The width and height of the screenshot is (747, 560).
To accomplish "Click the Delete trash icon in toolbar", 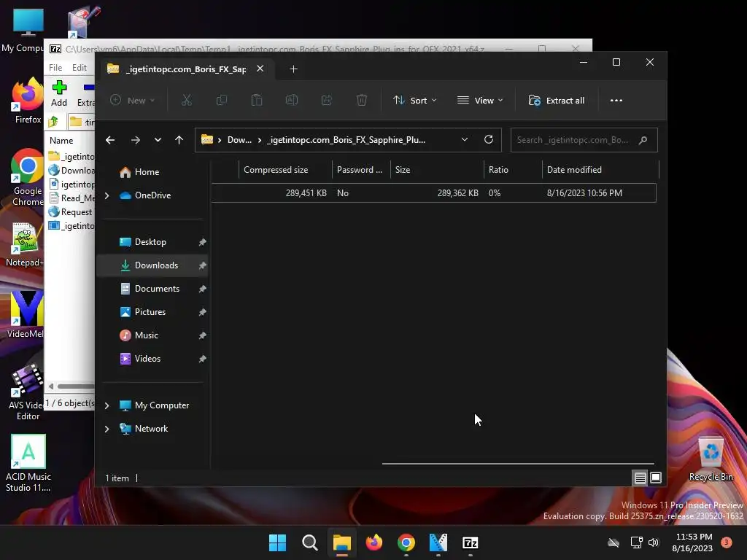I will [x=362, y=100].
